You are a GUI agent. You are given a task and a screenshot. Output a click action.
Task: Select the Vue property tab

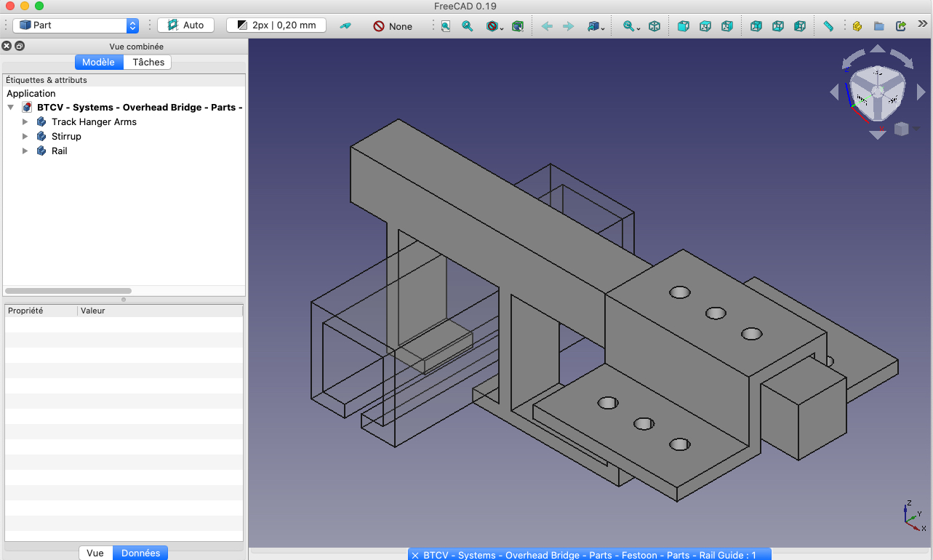(95, 553)
